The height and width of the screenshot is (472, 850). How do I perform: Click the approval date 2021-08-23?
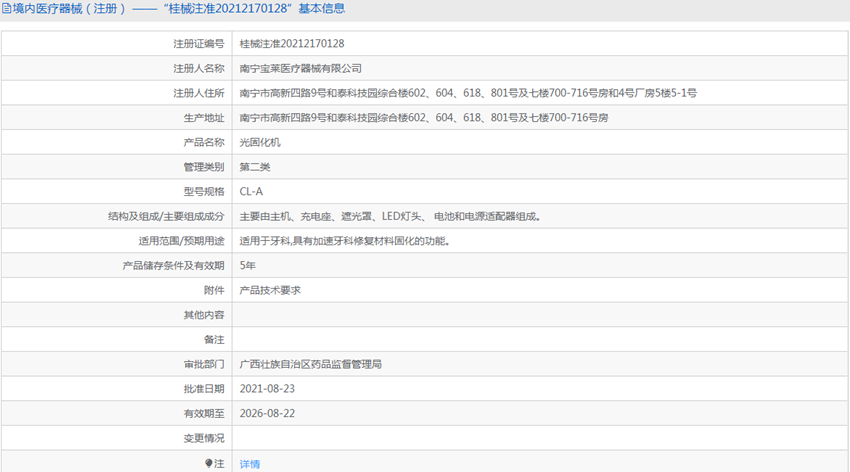267,388
